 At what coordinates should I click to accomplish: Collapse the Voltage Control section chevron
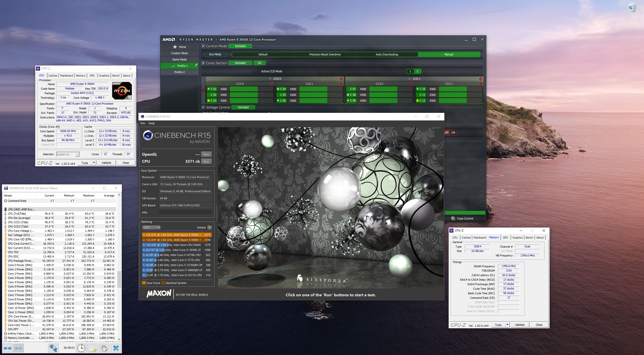(x=203, y=107)
